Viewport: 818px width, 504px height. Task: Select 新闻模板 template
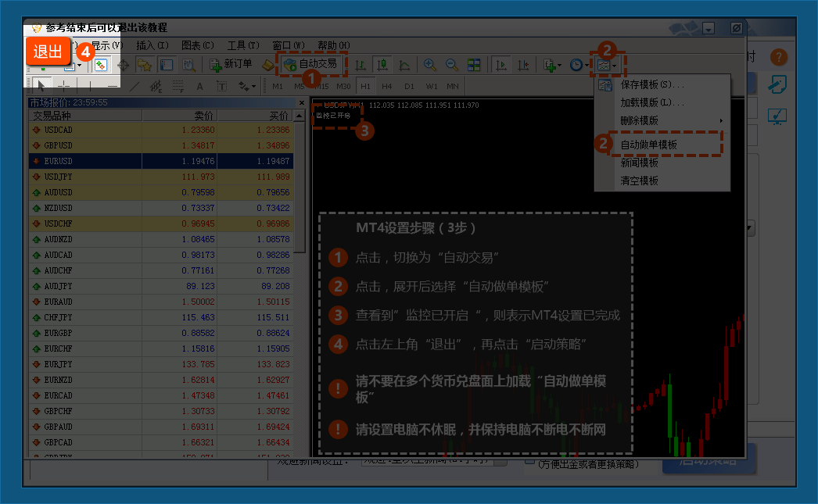click(x=662, y=163)
